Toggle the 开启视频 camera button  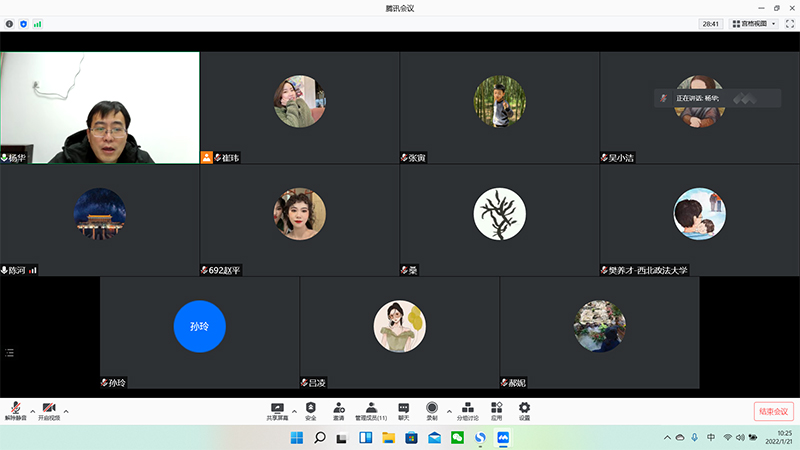49,408
